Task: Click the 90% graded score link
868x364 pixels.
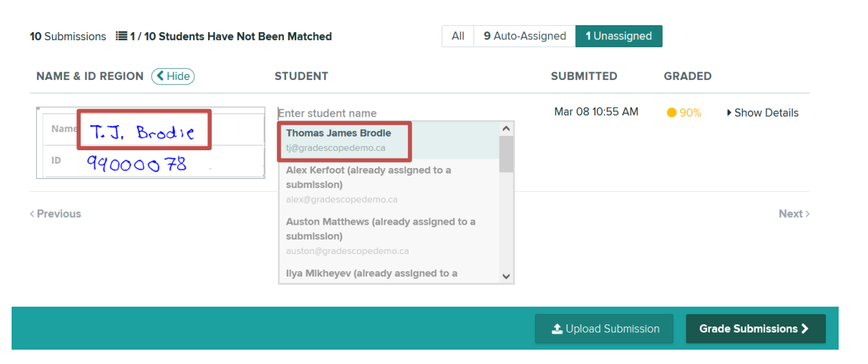Action: click(691, 113)
